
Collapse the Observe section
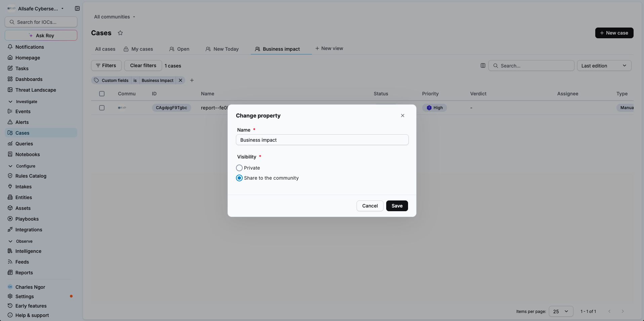click(20, 241)
